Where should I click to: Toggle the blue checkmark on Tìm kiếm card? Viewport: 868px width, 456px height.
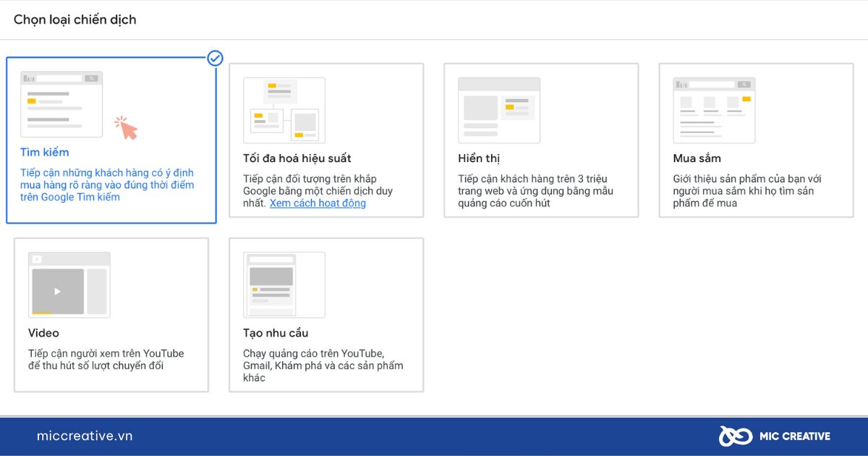pos(215,58)
